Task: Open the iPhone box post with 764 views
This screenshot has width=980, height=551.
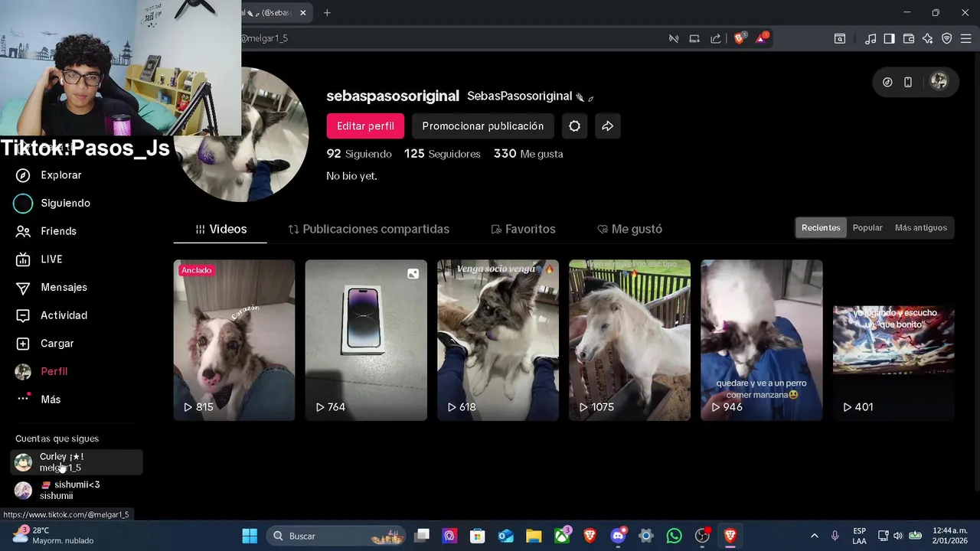Action: [366, 341]
